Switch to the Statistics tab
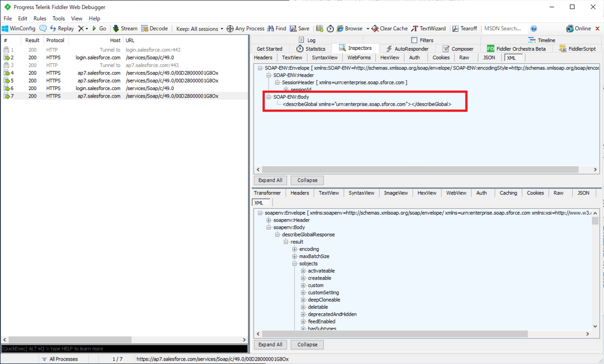 click(311, 49)
